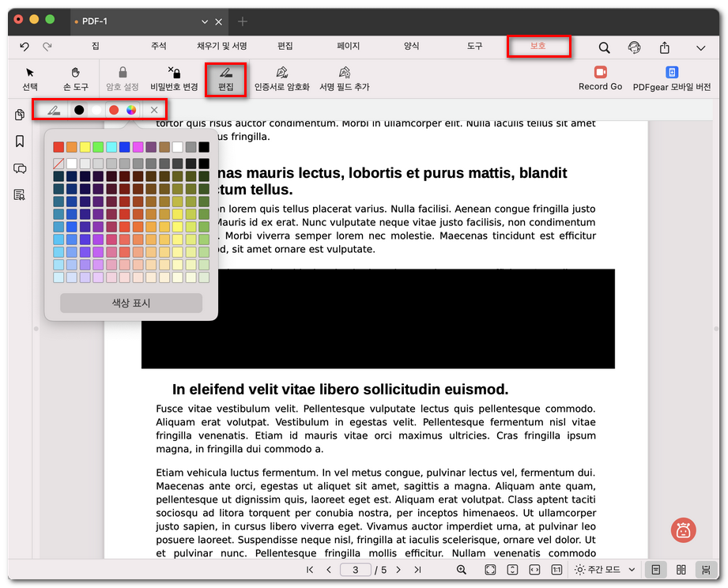
Task: Toggle two-page view layout
Action: point(681,570)
